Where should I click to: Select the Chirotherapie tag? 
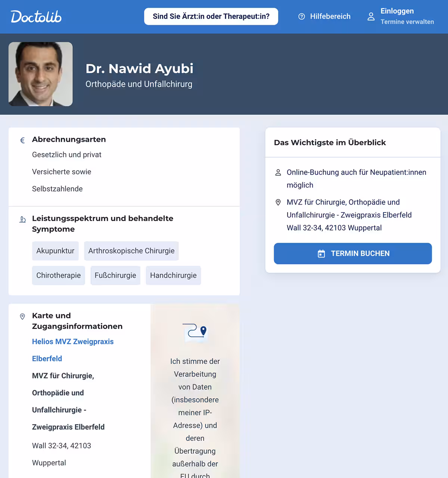59,276
